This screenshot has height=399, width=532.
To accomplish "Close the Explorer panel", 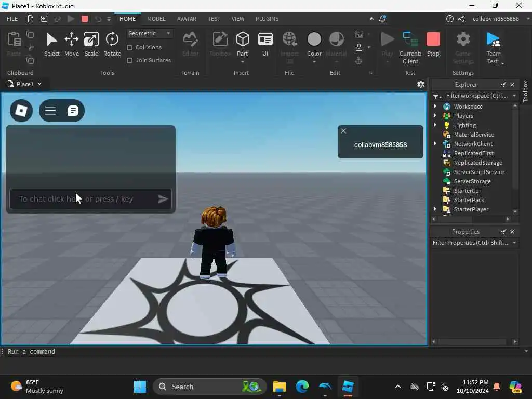I will [512, 85].
